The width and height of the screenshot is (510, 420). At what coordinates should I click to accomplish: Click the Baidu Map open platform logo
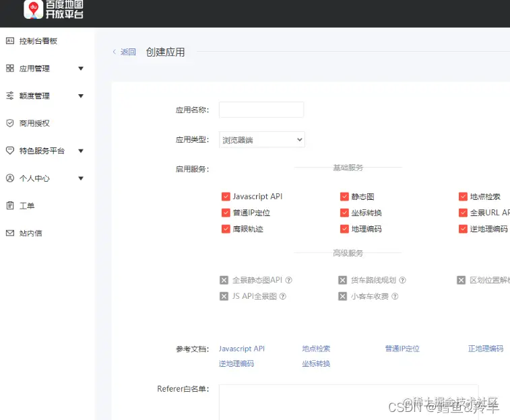click(x=54, y=9)
